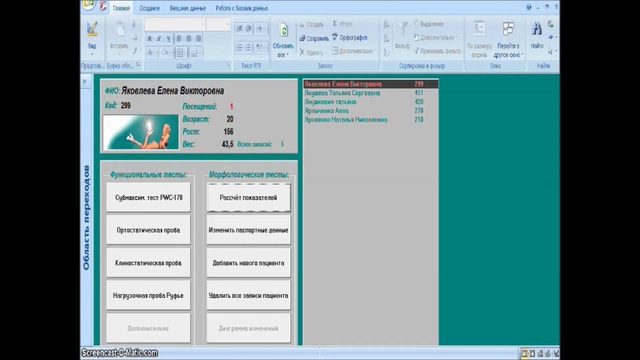Select Ярлыченко Анна list row
640x360 pixels.
coord(371,111)
